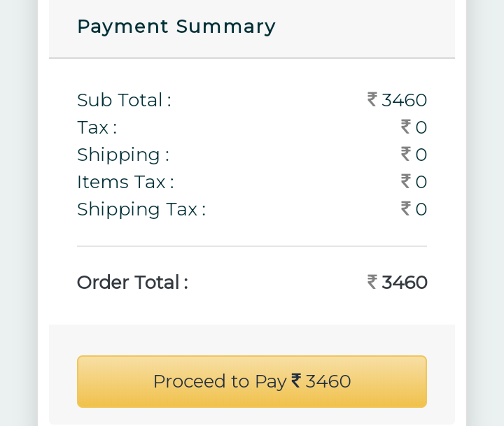The width and height of the screenshot is (504, 426).
Task: Click the Proceed to Pay button
Action: pos(251,381)
